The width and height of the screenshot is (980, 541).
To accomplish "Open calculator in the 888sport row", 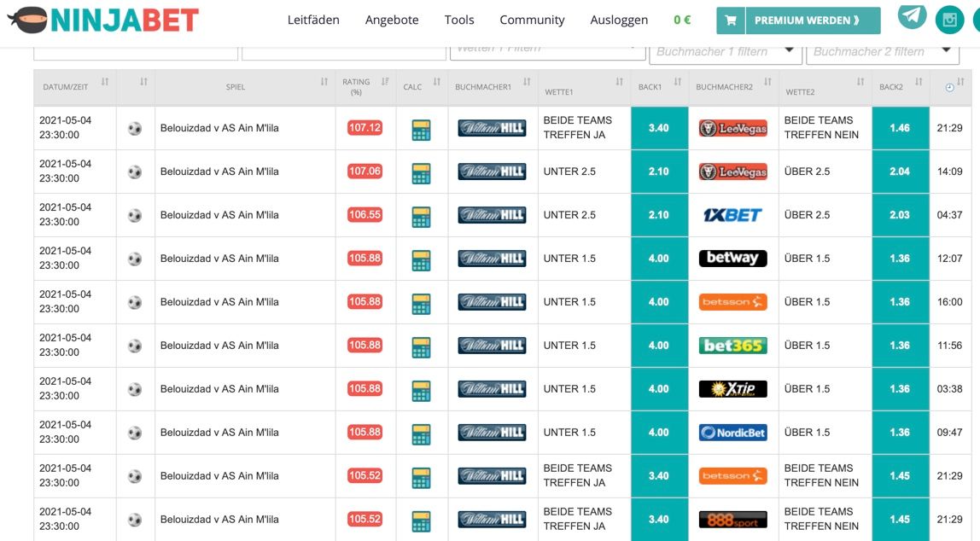I will pyautogui.click(x=421, y=521).
